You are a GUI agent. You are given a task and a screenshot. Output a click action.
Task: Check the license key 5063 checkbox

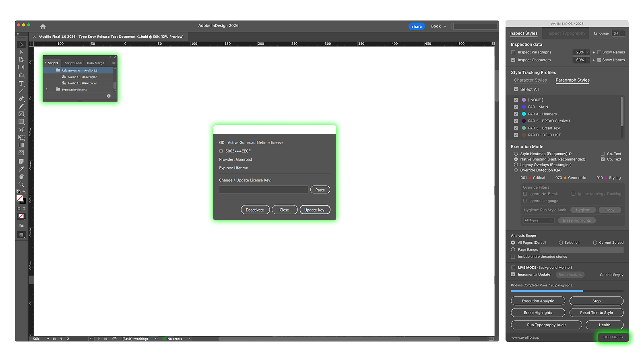point(221,151)
